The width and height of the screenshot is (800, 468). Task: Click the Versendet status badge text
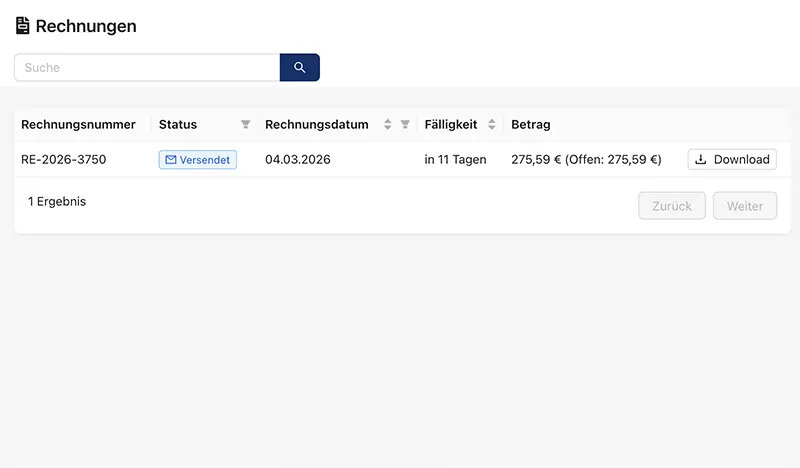point(205,160)
